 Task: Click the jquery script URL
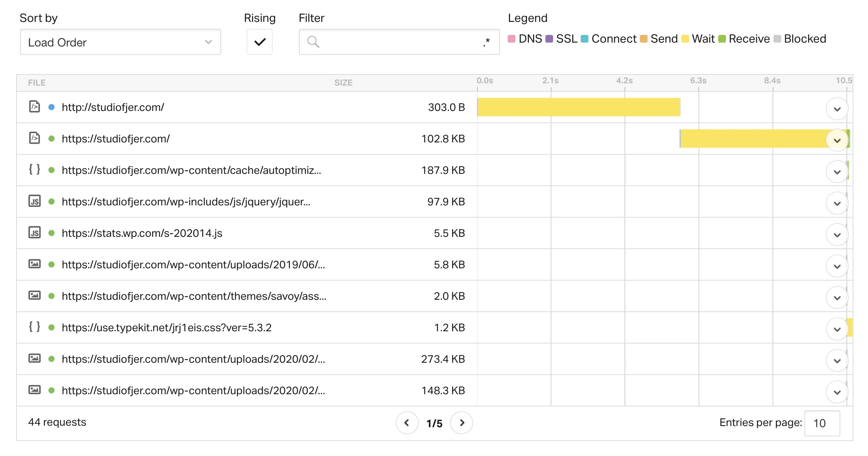(x=186, y=202)
